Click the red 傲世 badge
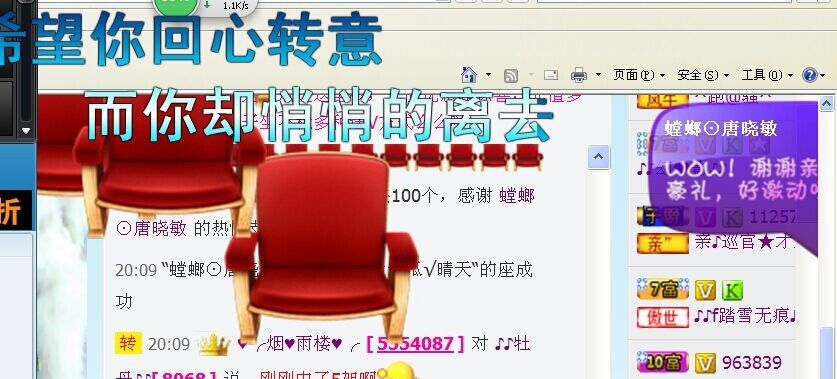This screenshot has height=379, width=837. coord(662,317)
